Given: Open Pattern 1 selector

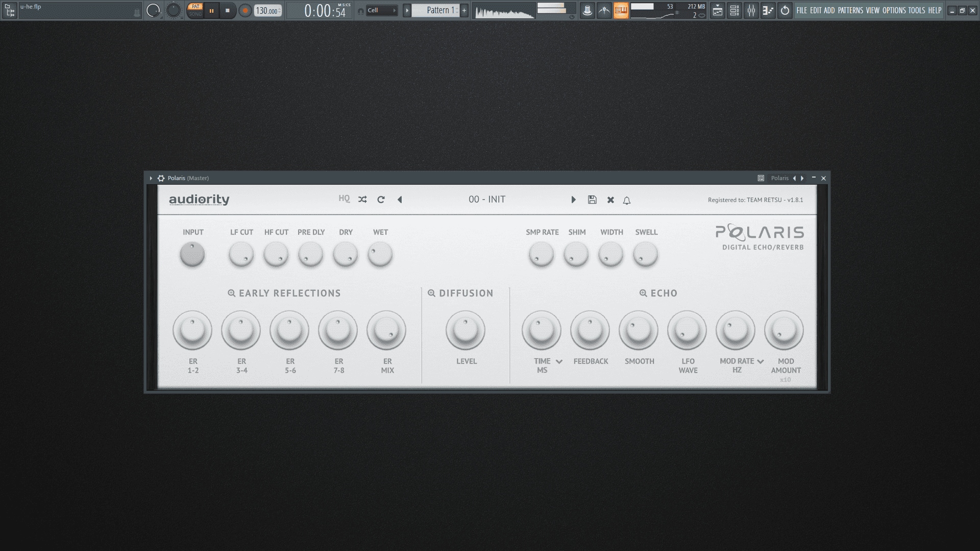Looking at the screenshot, I should pos(436,10).
